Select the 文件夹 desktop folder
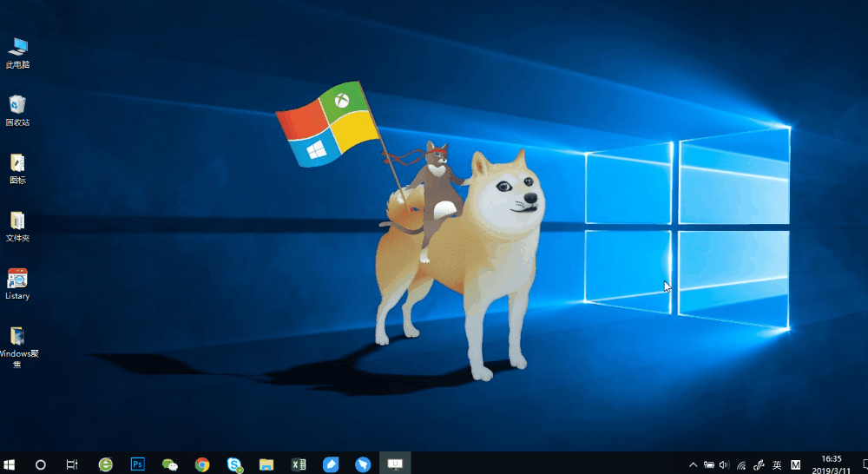Viewport: 868px width, 474px height. [17, 227]
